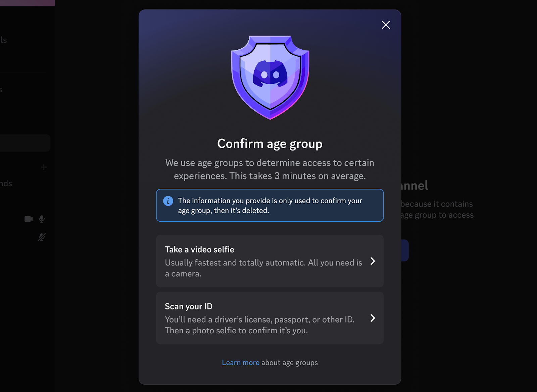Image resolution: width=537 pixels, height=392 pixels.
Task: Click the Discord shield badge icon
Action: click(270, 77)
